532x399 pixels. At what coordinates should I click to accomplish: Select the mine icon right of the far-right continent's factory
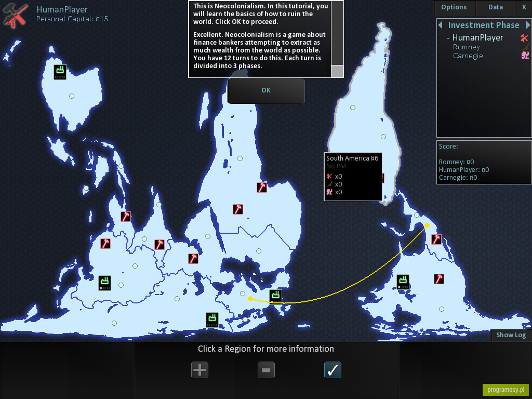[438, 279]
